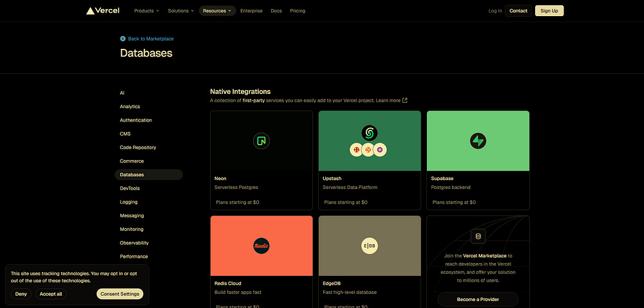
Task: Select the CMS category
Action: pos(126,134)
